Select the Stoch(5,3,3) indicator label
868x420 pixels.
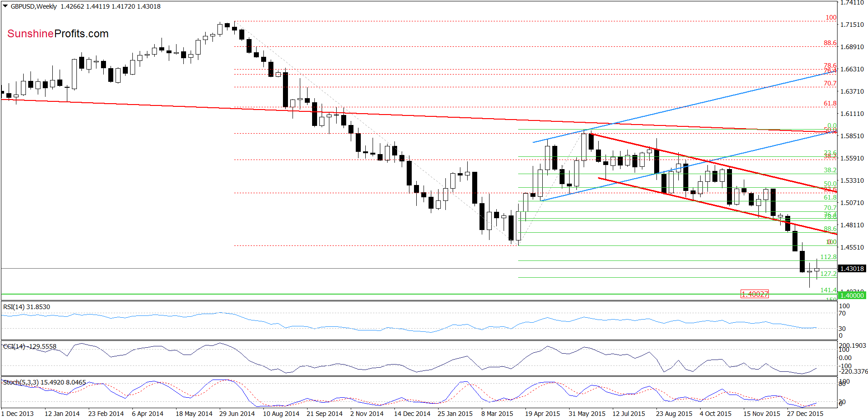(45, 382)
